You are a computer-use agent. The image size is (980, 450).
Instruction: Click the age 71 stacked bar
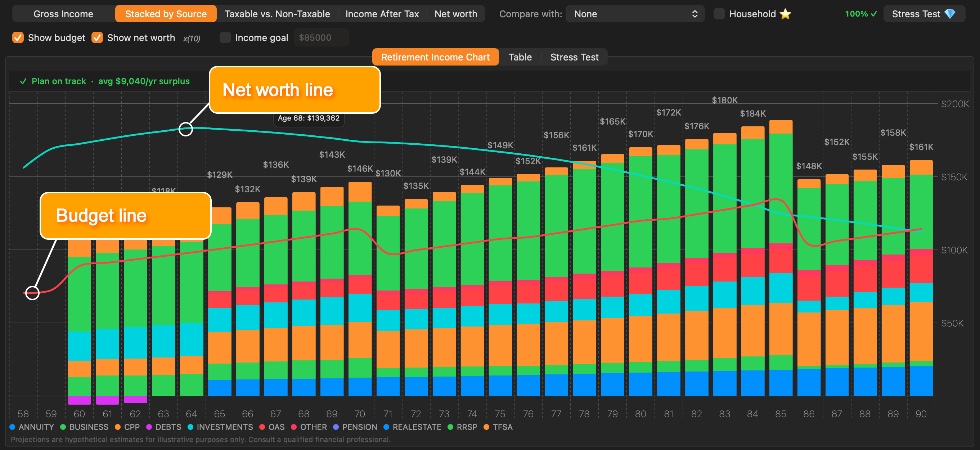(388, 301)
